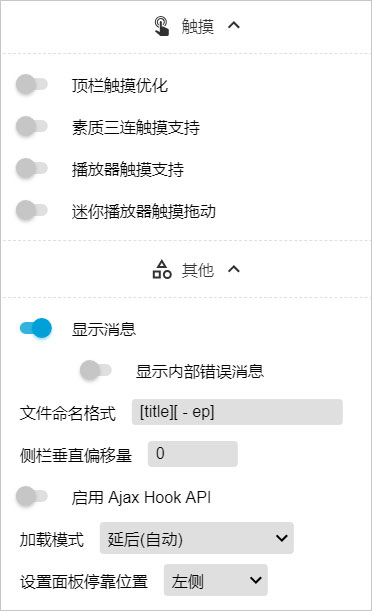Viewport: 372px width, 611px height.
Task: Click the 触摸 section header text
Action: (x=198, y=26)
